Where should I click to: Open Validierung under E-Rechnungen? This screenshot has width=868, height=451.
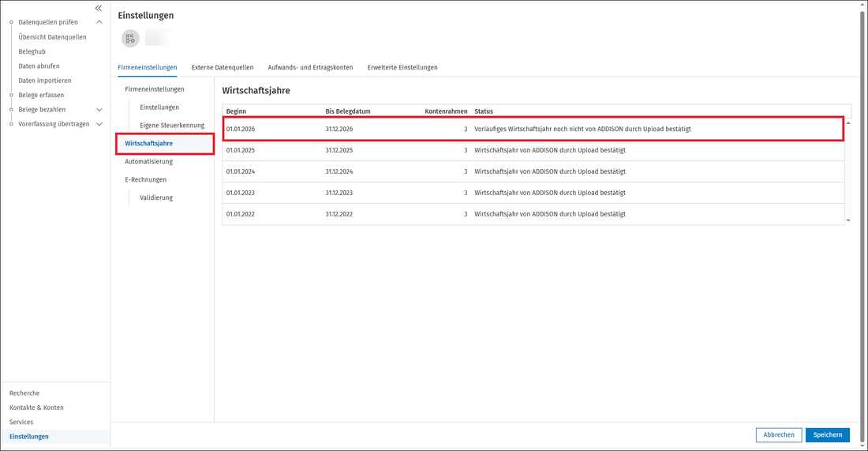pos(156,197)
